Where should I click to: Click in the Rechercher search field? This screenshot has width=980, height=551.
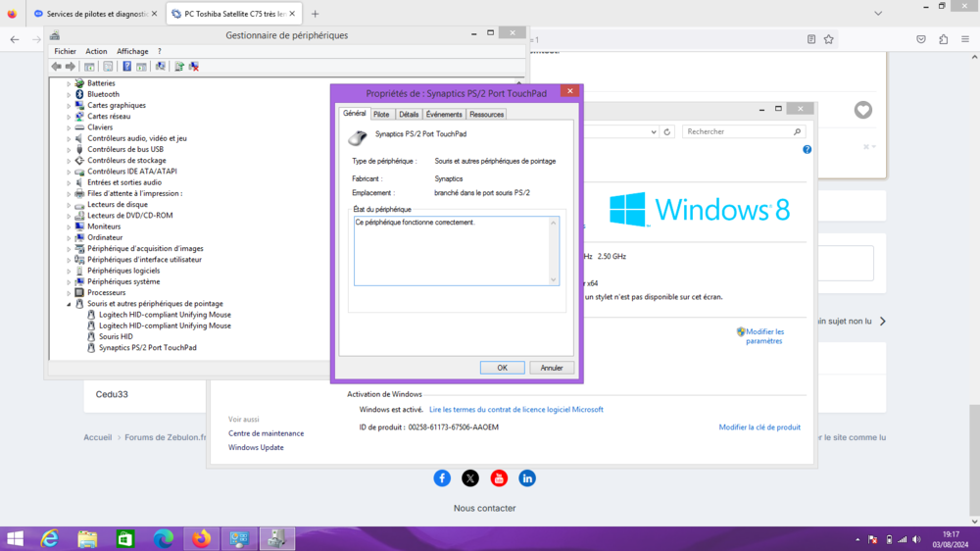pos(738,131)
